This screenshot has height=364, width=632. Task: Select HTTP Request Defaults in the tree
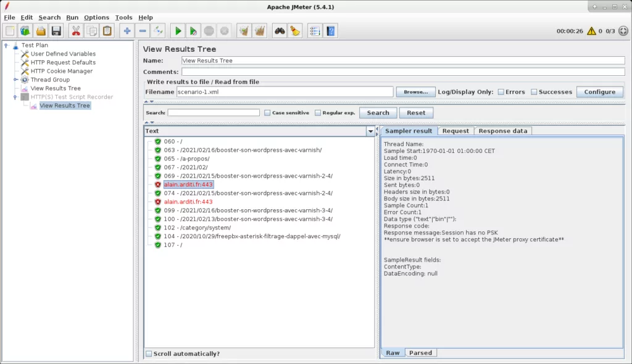click(63, 62)
